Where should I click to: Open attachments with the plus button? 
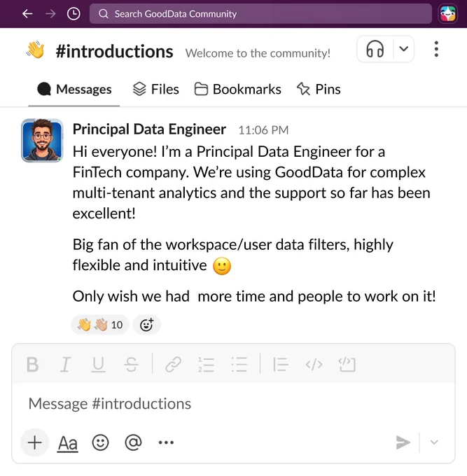point(34,442)
